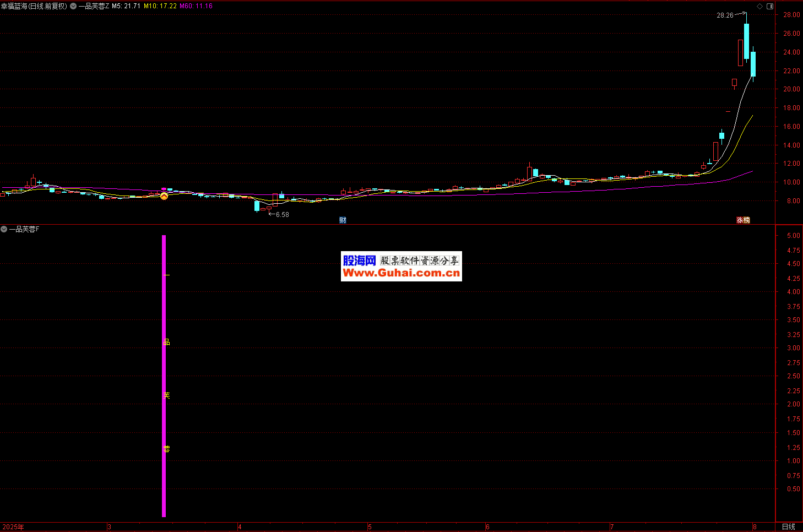Screen dimensions: 803x532
Task: Click the 28.00 price axis label
Action: pos(791,15)
